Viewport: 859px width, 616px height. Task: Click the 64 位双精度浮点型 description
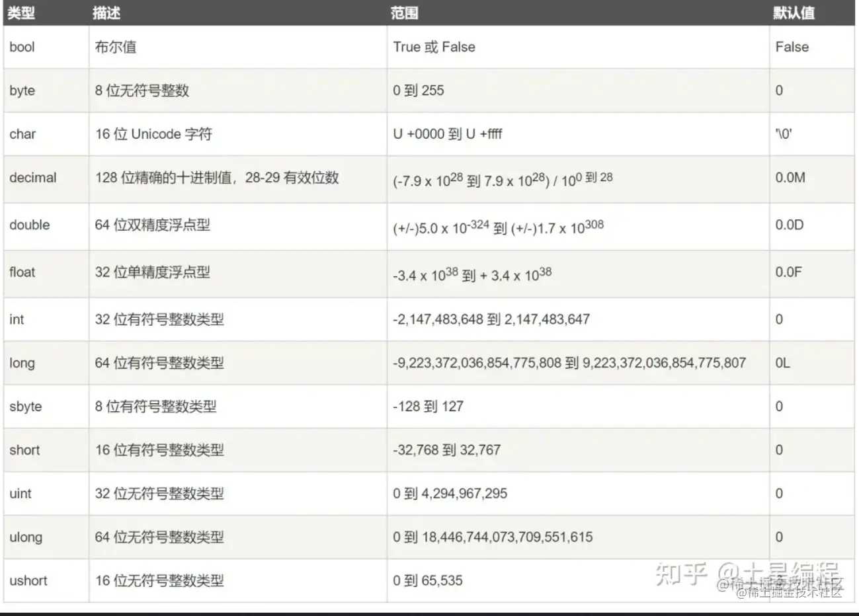pos(153,225)
